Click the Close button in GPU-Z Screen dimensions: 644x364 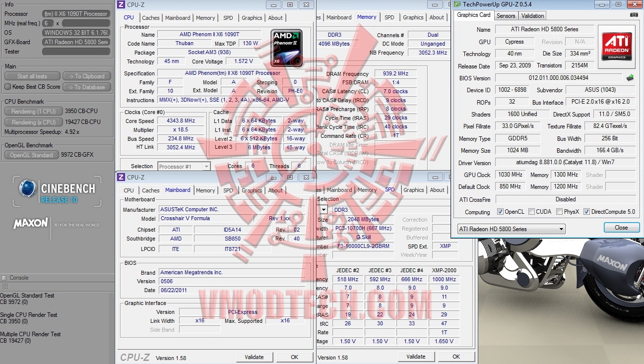[x=621, y=228]
